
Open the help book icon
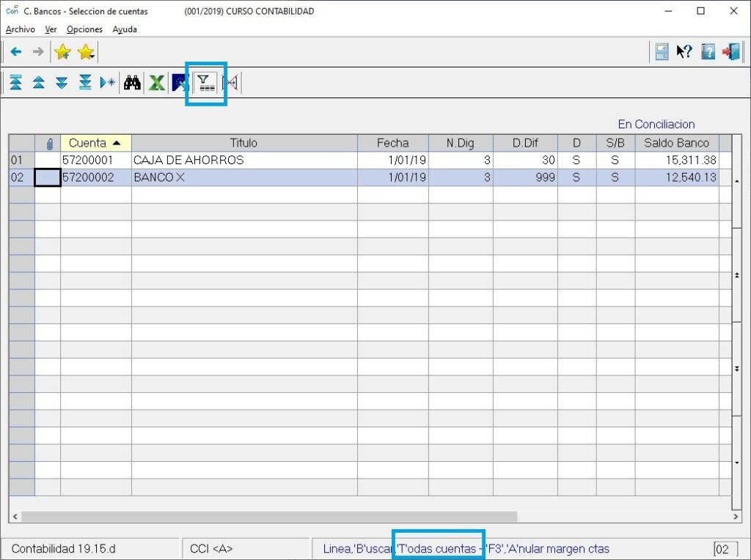[x=708, y=52]
